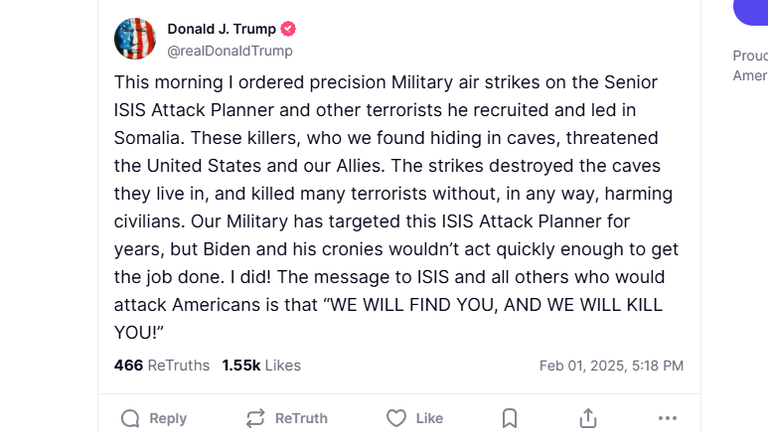
Task: Click the quoted "WE WILL FIND YOU" line
Action: (x=540, y=305)
